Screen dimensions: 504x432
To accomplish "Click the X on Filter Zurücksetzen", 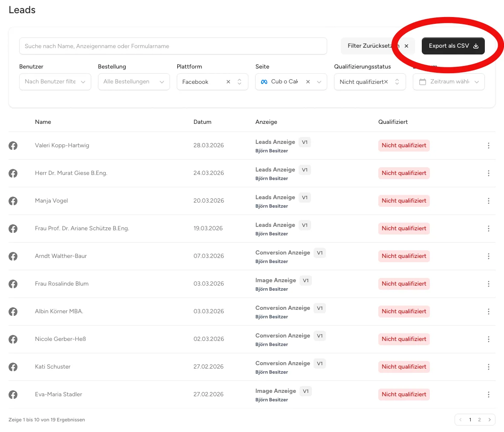I will (406, 46).
